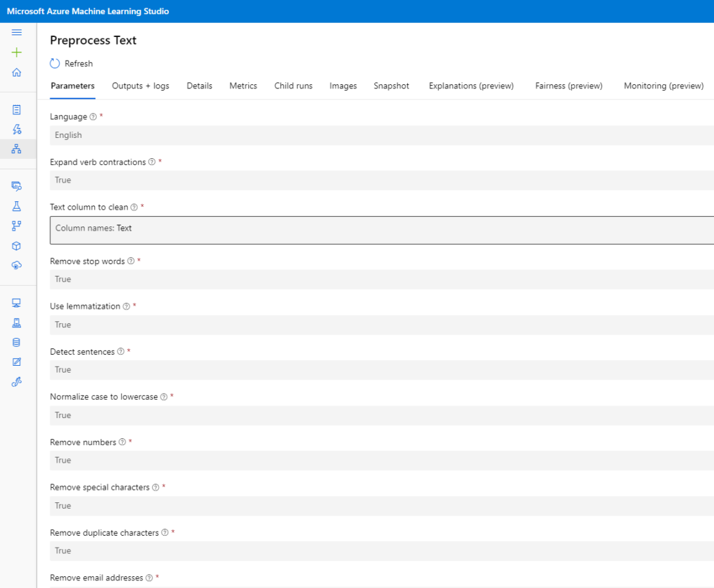
Task: Open Fairness (preview) tab
Action: click(x=569, y=86)
